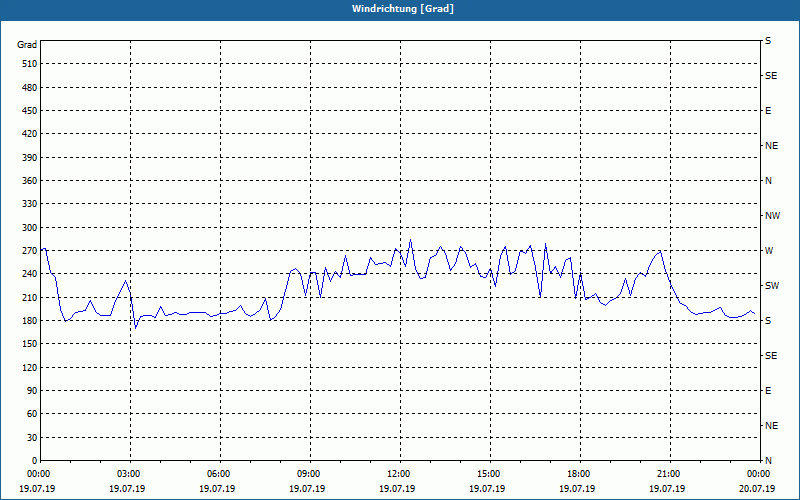The width and height of the screenshot is (800, 500).
Task: Click the 450 y-axis value
Action: point(30,111)
